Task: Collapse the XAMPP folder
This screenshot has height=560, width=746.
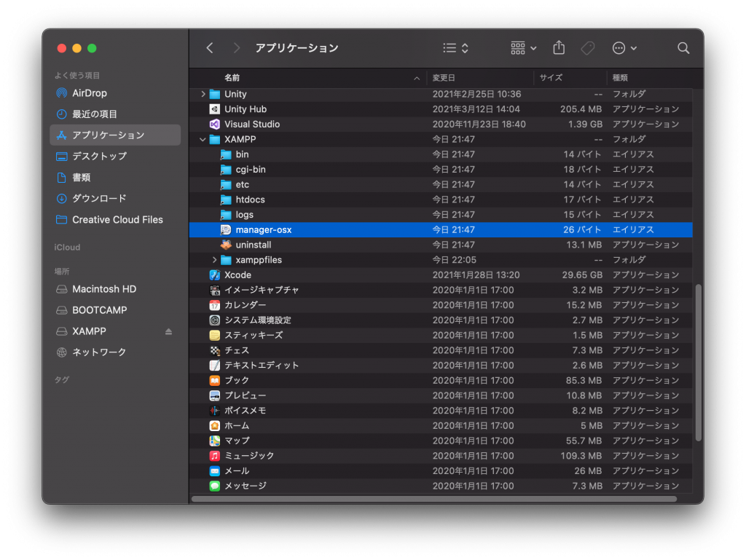Action: 203,140
